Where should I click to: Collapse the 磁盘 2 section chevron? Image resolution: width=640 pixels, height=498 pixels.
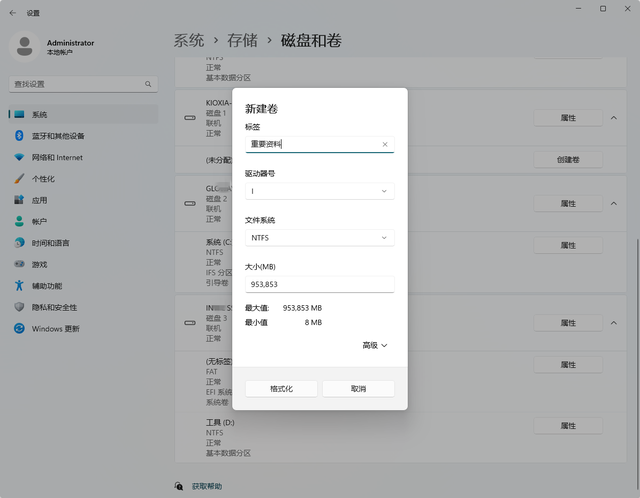(614, 204)
